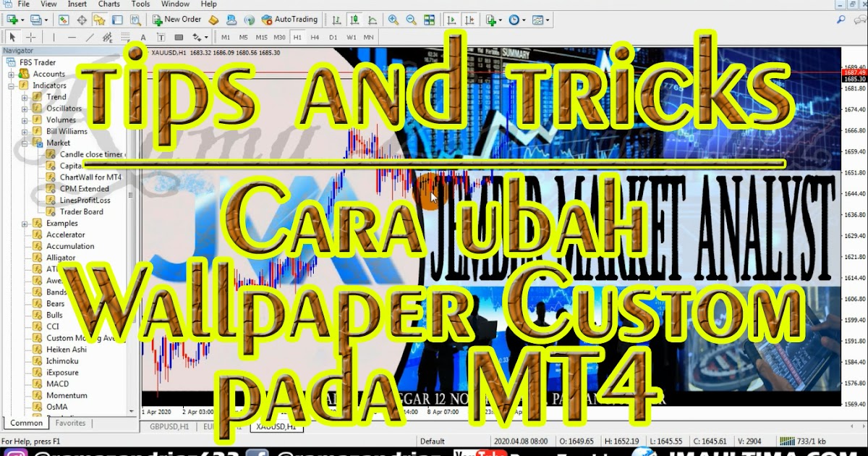This screenshot has width=868, height=456.
Task: Open the XAUUSD,H1 chart tab
Action: 276,428
